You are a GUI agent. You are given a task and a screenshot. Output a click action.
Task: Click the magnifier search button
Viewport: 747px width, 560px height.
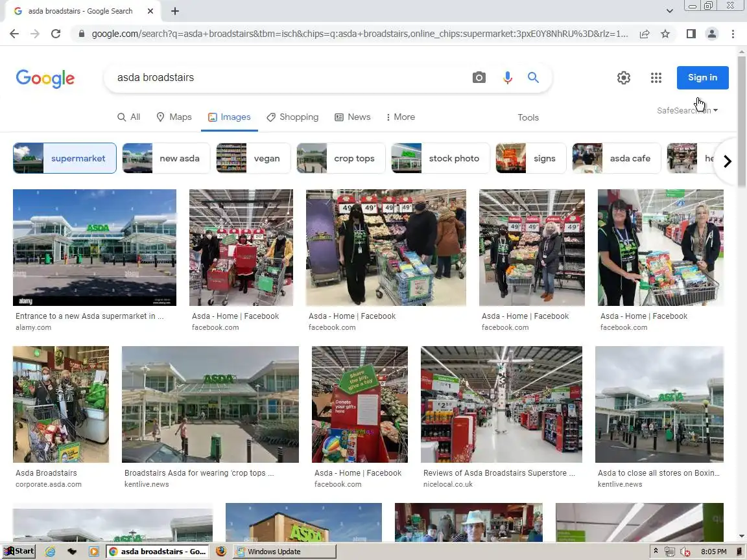[533, 78]
